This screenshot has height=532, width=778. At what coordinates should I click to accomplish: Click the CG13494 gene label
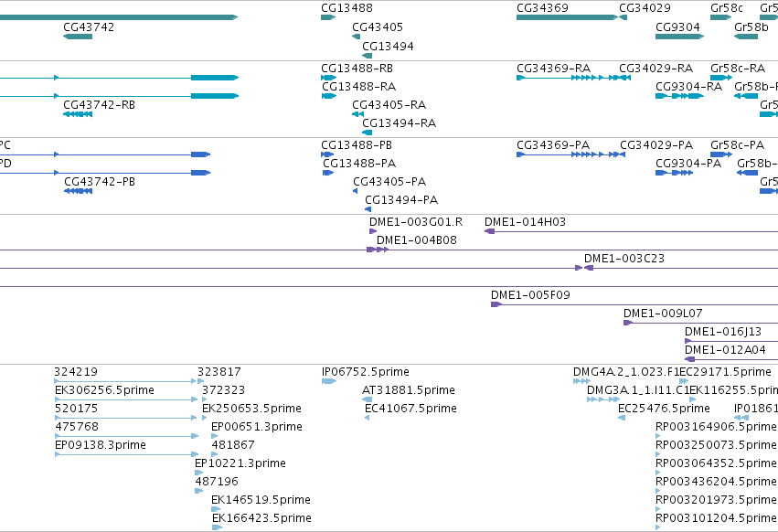click(x=388, y=46)
